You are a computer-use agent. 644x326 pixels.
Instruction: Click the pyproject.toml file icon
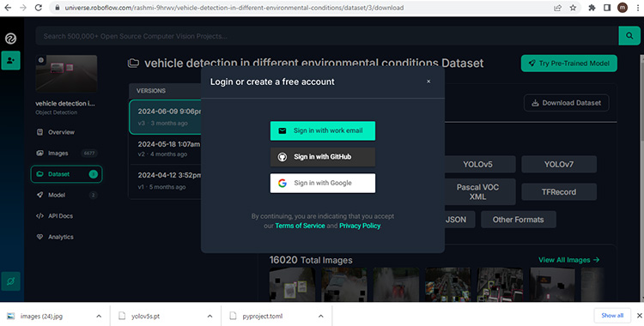tap(233, 316)
